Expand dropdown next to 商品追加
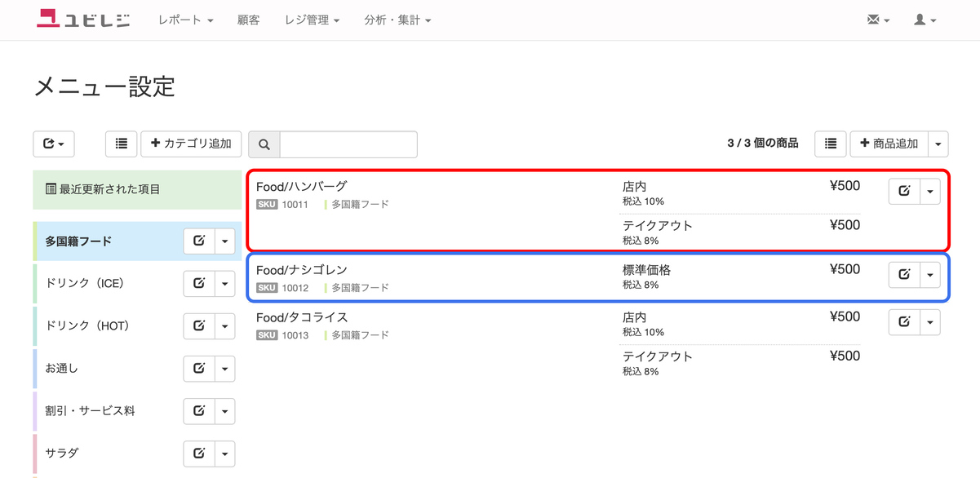Image resolution: width=980 pixels, height=478 pixels. click(938, 144)
